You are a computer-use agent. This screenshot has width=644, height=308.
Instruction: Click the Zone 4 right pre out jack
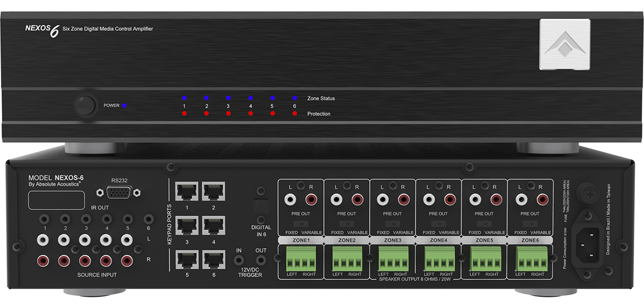(x=449, y=200)
